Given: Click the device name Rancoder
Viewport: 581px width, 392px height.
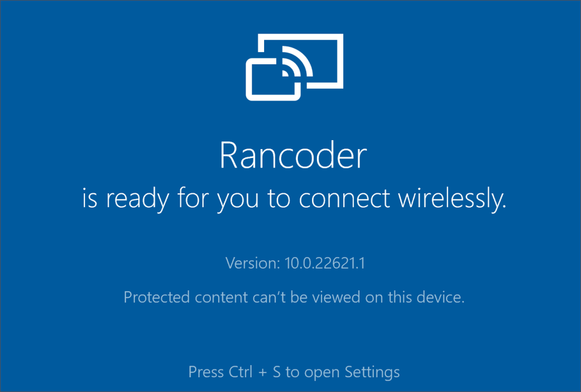Looking at the screenshot, I should click(292, 155).
